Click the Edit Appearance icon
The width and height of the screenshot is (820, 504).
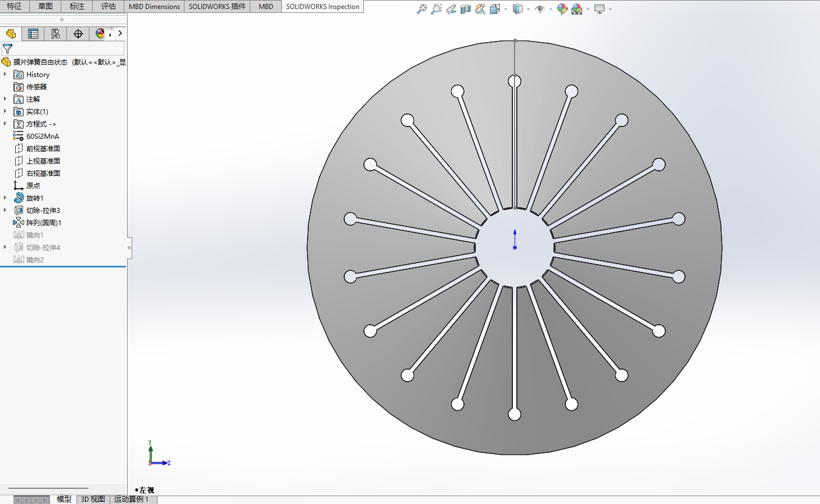(562, 9)
